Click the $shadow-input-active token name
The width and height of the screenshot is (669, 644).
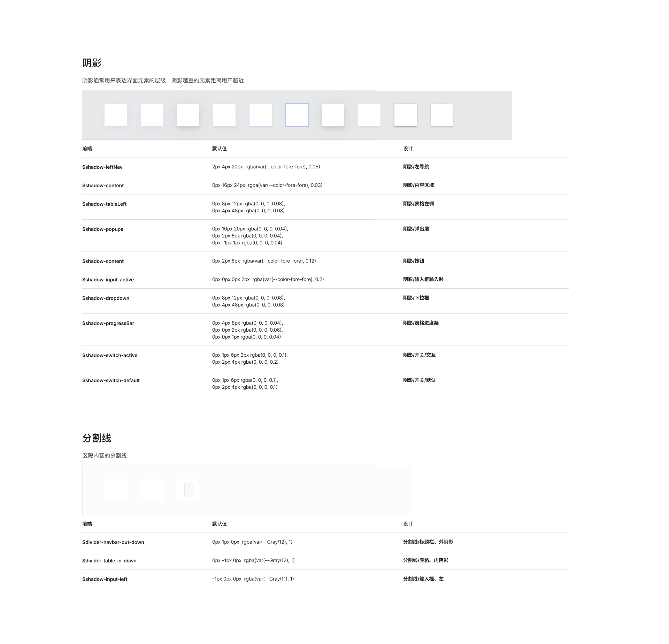tap(108, 280)
